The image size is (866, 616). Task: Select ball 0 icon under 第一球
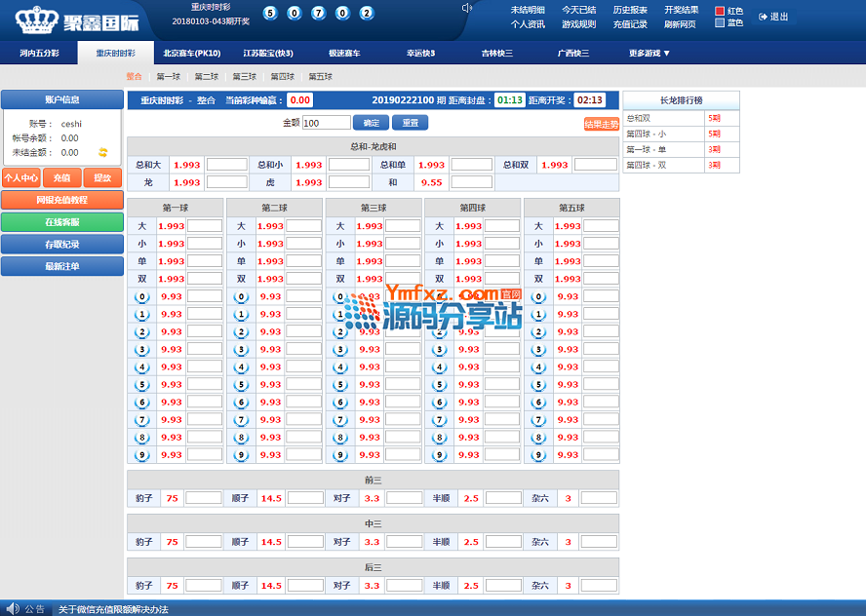coord(142,297)
